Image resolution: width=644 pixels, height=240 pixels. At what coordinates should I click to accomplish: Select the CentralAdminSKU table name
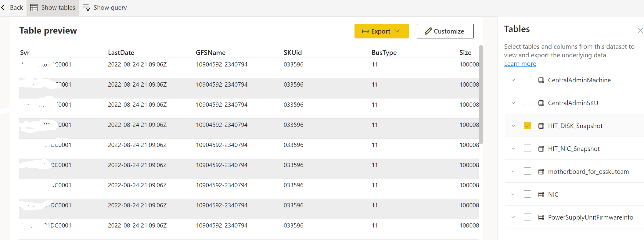[573, 103]
